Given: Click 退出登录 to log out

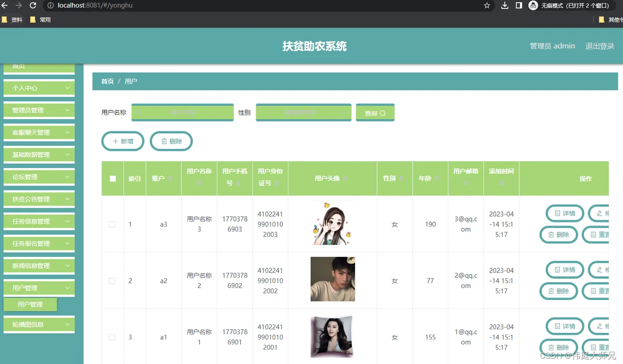Looking at the screenshot, I should tap(600, 46).
